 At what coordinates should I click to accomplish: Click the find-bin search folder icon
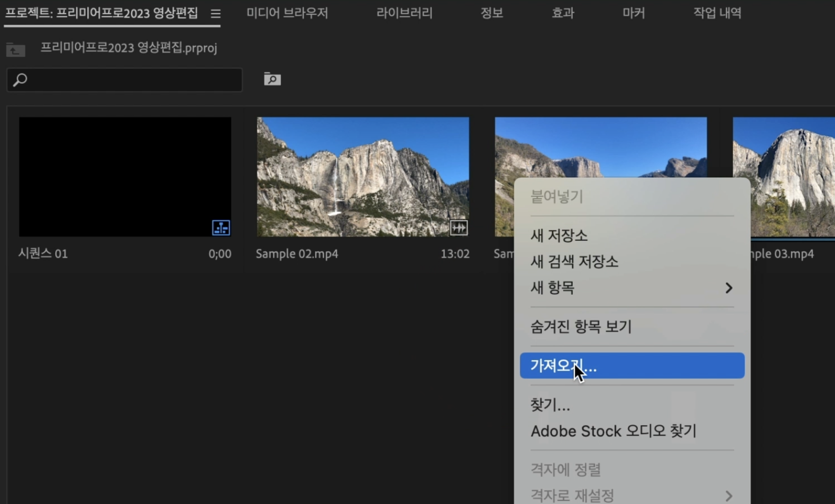pos(272,79)
